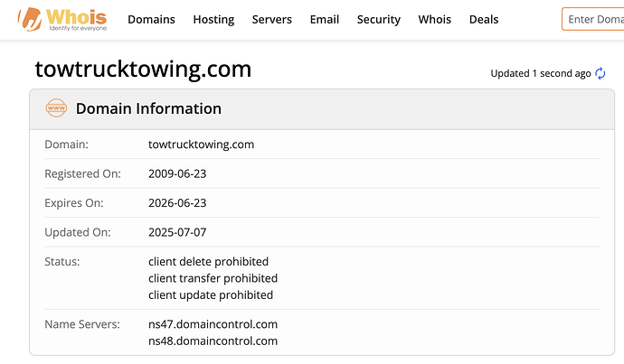
Task: Open the Deals menu item
Action: click(484, 19)
